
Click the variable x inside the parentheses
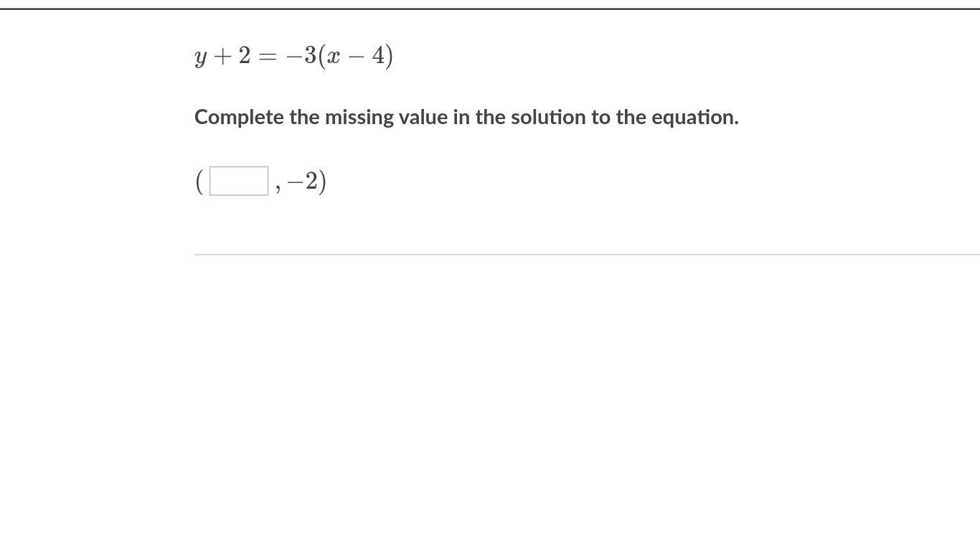(333, 57)
